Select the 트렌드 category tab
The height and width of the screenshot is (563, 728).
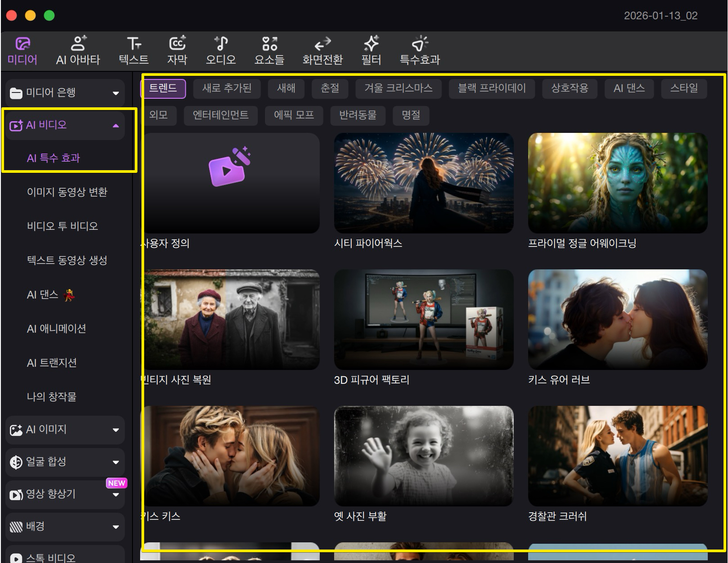click(x=163, y=88)
